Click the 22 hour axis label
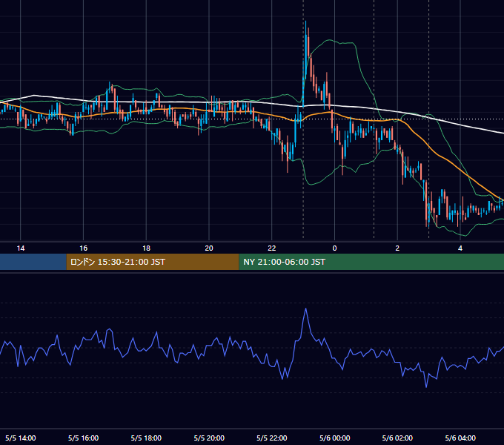 (272, 248)
